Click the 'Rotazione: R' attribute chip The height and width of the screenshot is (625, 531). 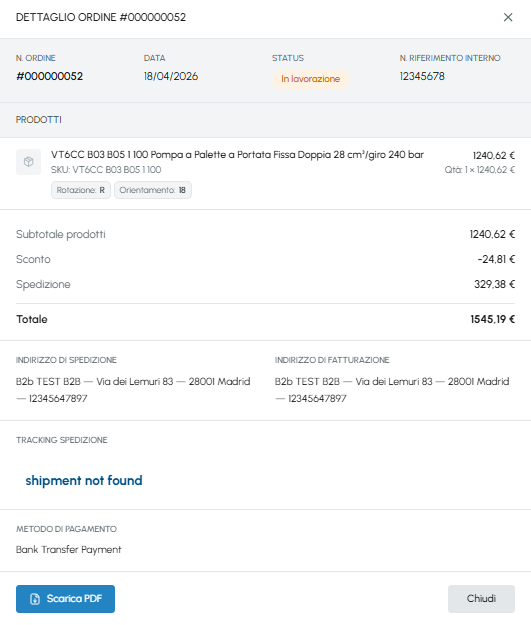coord(81,190)
